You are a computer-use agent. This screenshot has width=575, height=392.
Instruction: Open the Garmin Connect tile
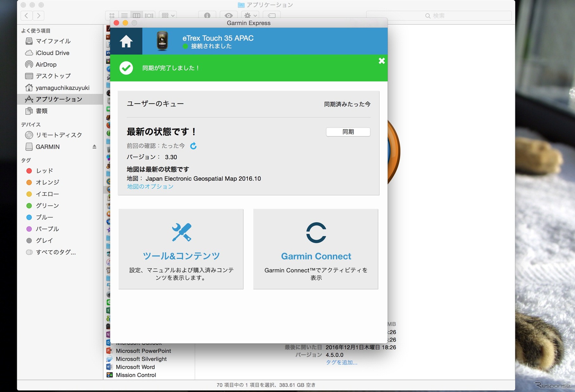pyautogui.click(x=316, y=249)
